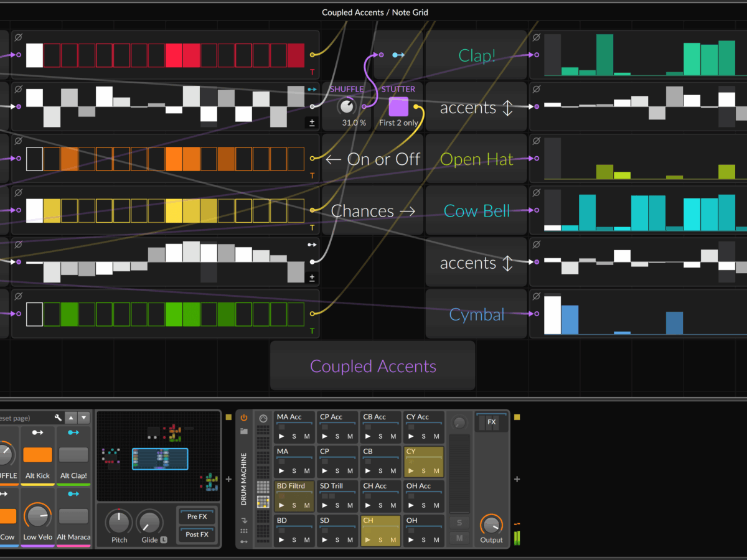Play the BD drum pad preview
Image resolution: width=747 pixels, height=560 pixels.
tap(283, 540)
